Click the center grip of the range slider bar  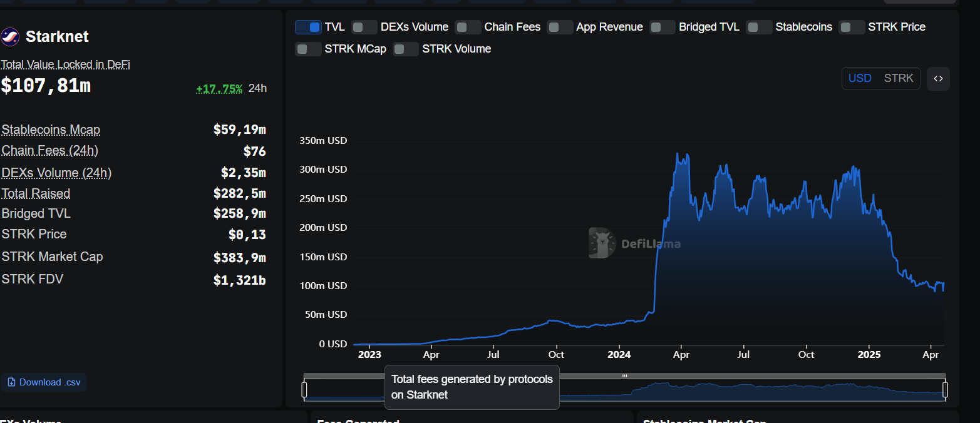click(x=624, y=375)
